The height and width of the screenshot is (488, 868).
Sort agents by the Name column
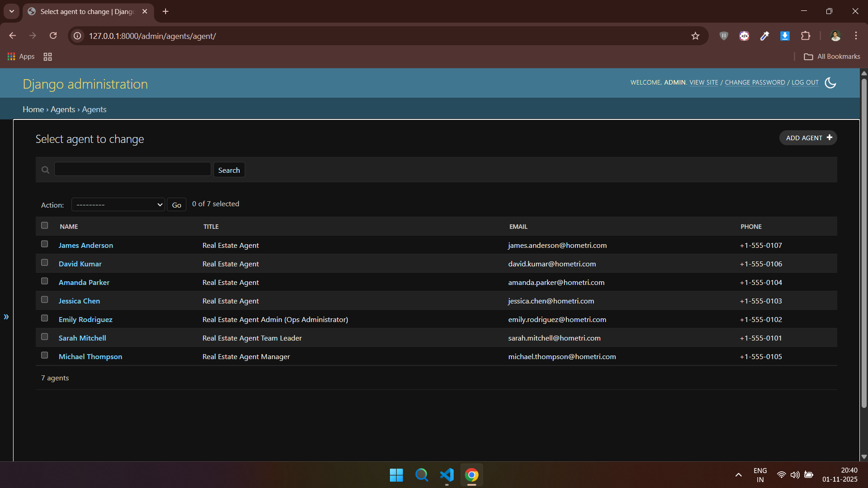[69, 227]
